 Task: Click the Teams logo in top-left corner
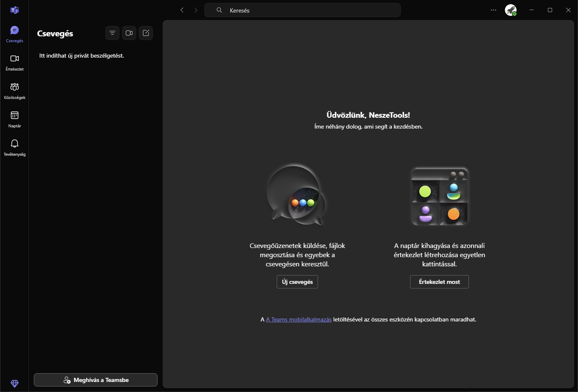(15, 10)
